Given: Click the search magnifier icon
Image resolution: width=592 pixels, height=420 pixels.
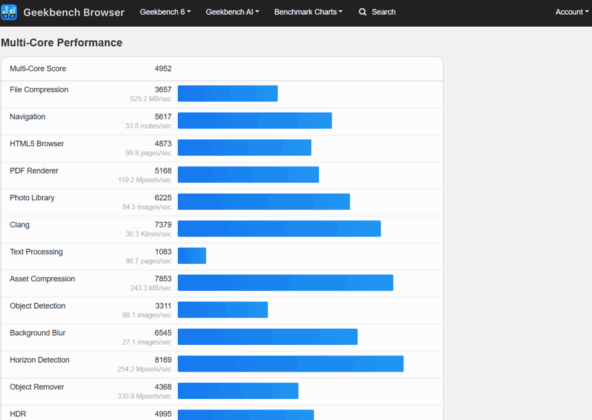Looking at the screenshot, I should pyautogui.click(x=362, y=12).
